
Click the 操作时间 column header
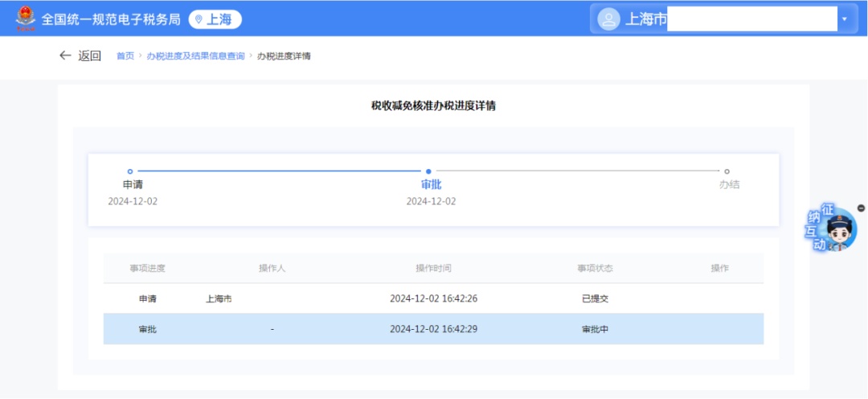433,268
